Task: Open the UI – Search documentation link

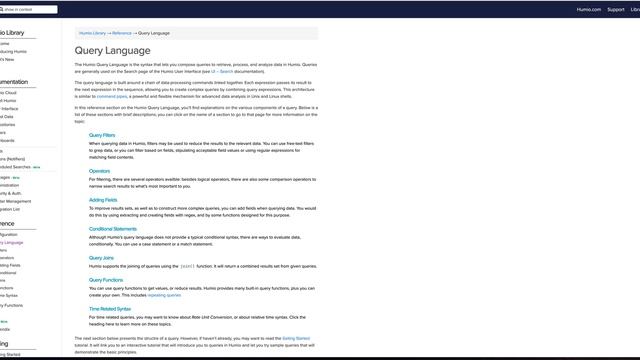Action: click(x=222, y=71)
